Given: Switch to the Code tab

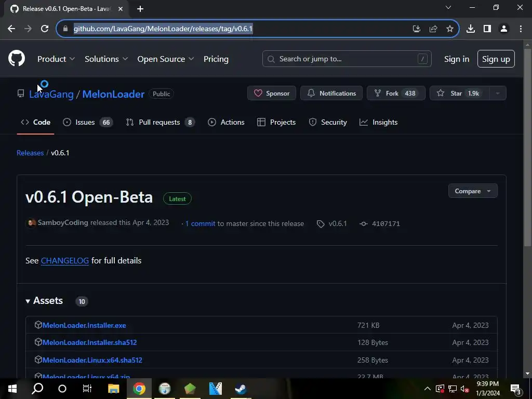Looking at the screenshot, I should tap(36, 122).
